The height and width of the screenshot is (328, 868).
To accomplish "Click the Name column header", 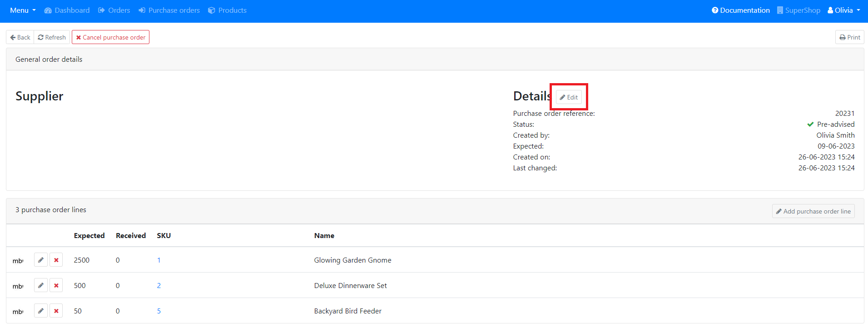I will tap(324, 236).
